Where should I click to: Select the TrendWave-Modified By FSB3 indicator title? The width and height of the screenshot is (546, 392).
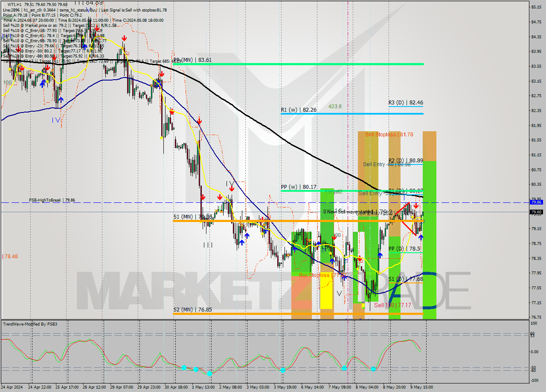point(30,324)
